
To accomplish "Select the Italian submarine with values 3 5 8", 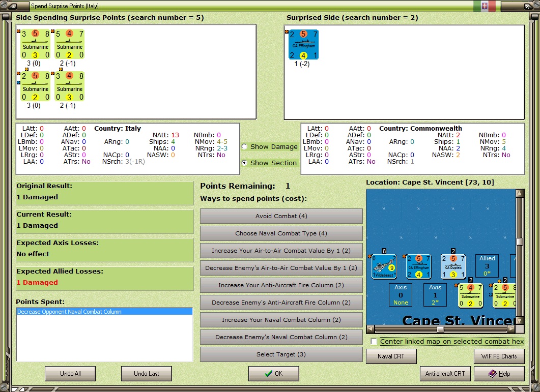I will click(35, 44).
